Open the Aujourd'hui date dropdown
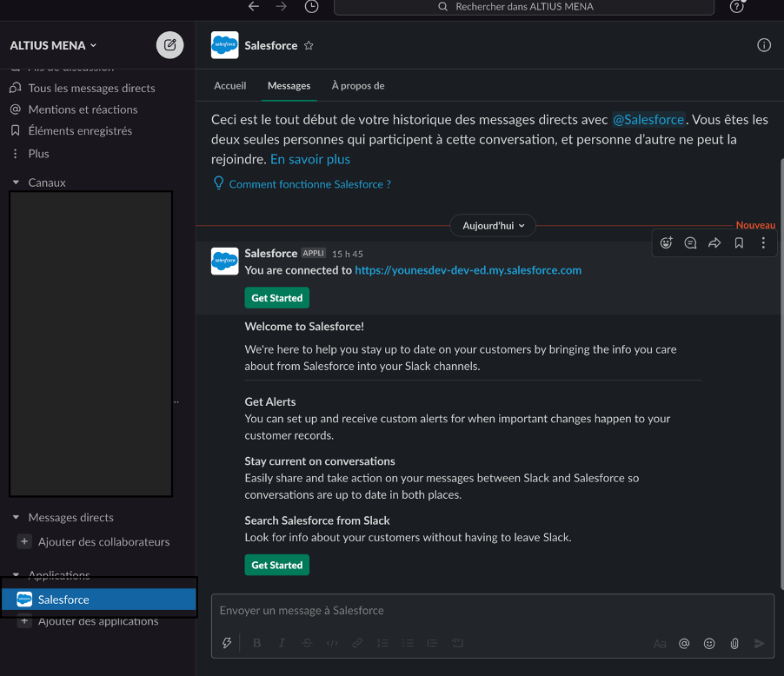This screenshot has width=784, height=676. point(493,226)
